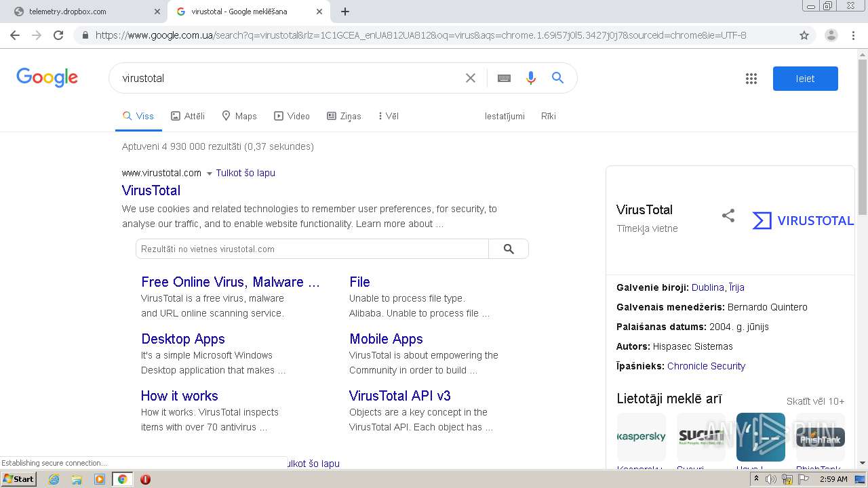Switch to Attēli tab
Viewport: 868px width, 488px height.
click(188, 116)
